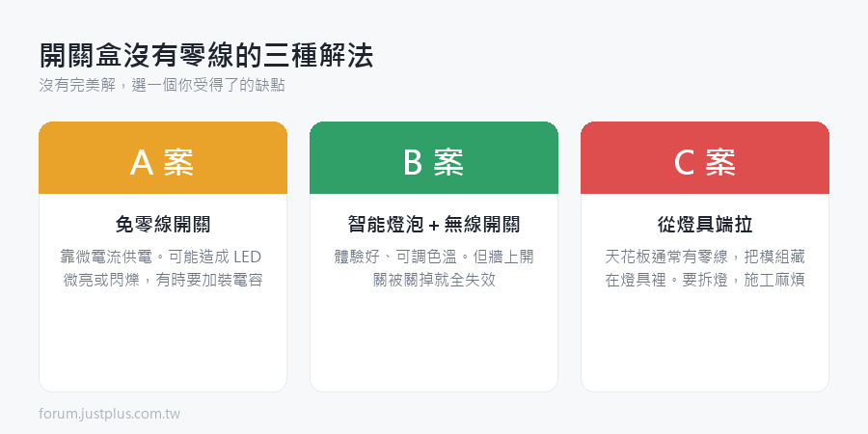Click the orange A 案 header

click(x=163, y=158)
